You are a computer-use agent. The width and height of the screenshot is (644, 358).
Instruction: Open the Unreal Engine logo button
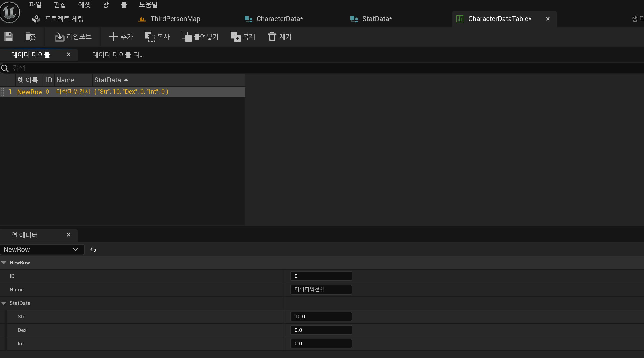click(10, 12)
